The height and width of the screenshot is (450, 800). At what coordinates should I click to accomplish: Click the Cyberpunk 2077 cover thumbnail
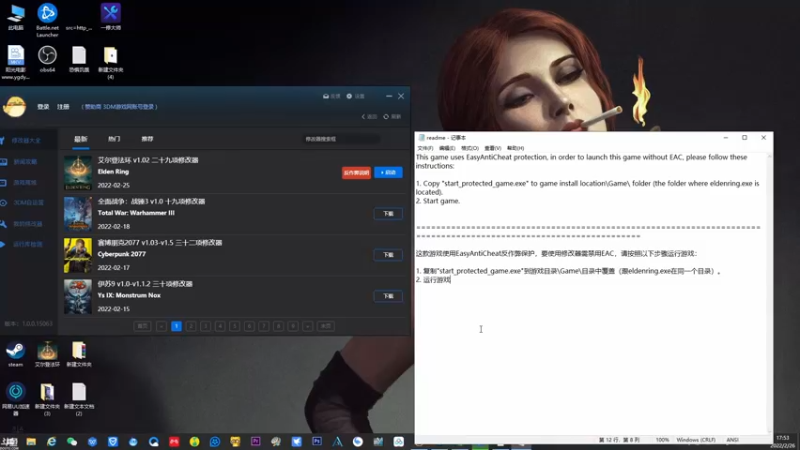(78, 255)
